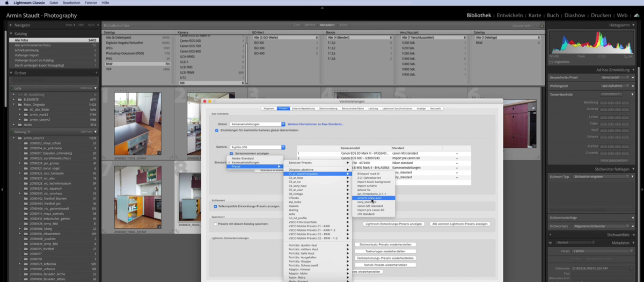
Task: Collapse the Histogramm panel
Action: [633, 25]
